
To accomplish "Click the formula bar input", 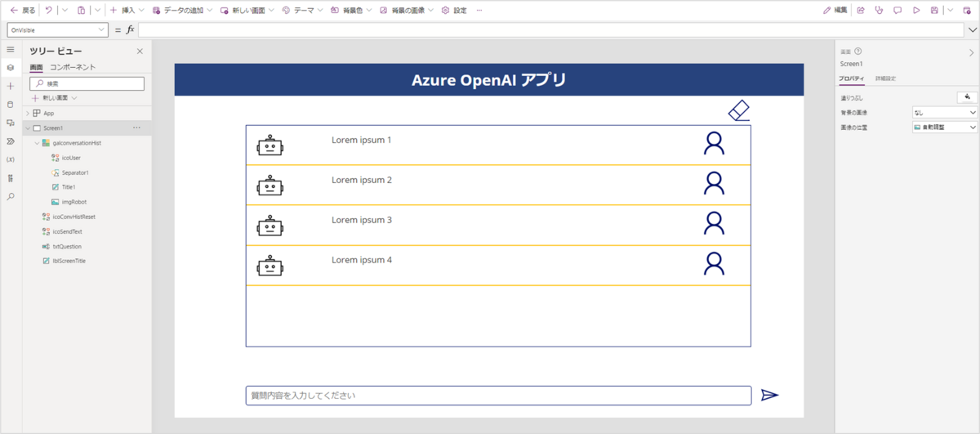I will pyautogui.click(x=551, y=29).
